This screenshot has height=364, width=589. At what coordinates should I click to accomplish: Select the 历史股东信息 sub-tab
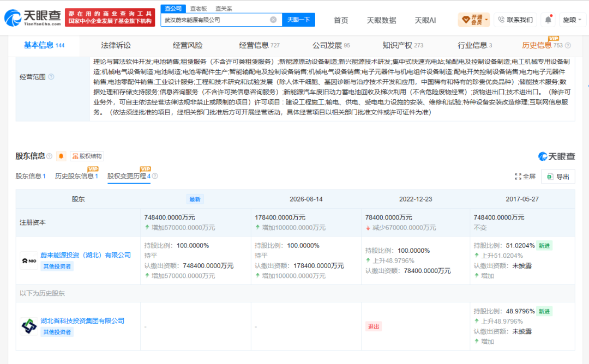click(76, 176)
